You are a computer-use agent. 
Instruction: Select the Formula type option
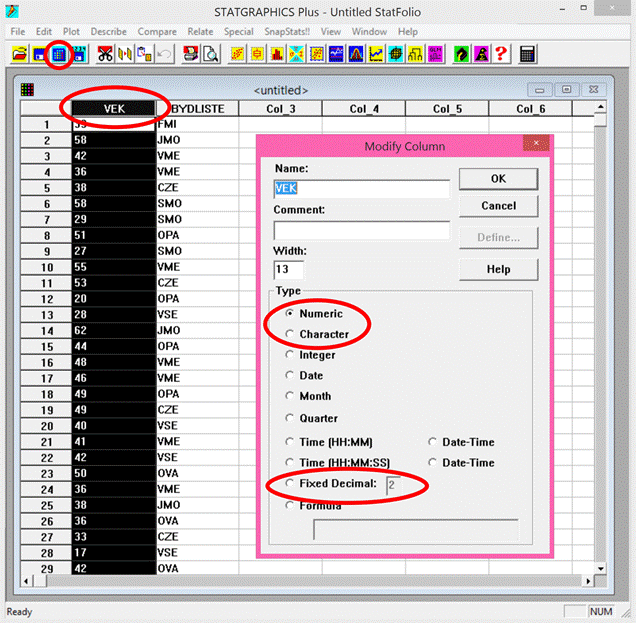pos(314,505)
